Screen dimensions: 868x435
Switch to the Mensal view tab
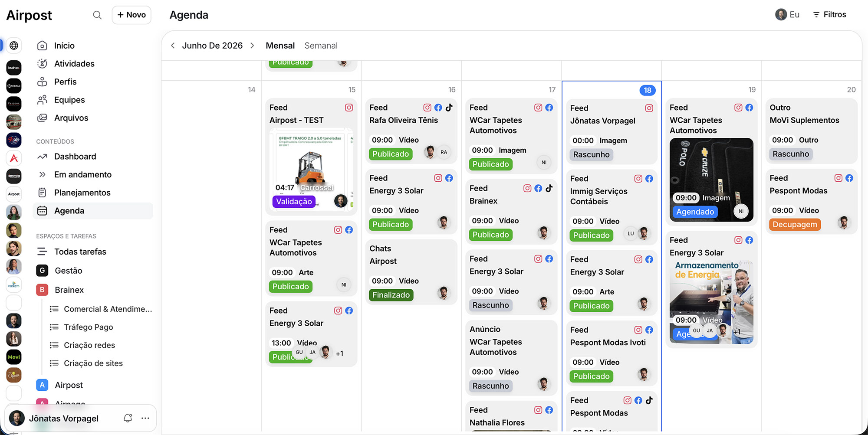coord(280,46)
